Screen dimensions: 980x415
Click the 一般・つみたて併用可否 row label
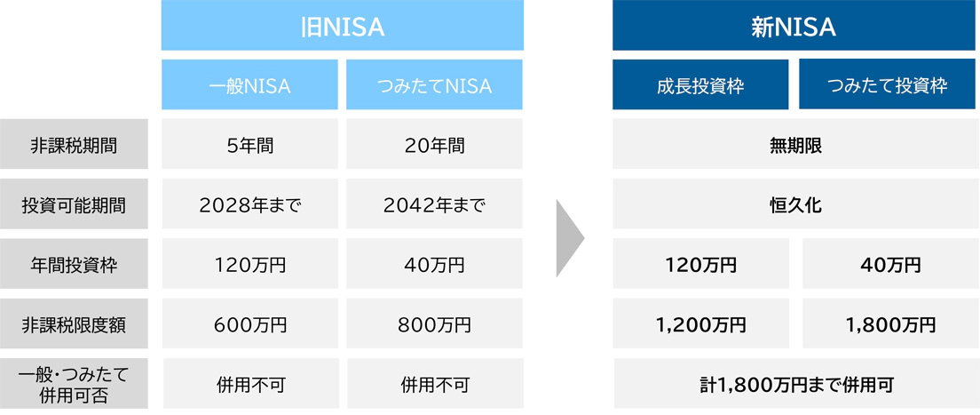[74, 384]
